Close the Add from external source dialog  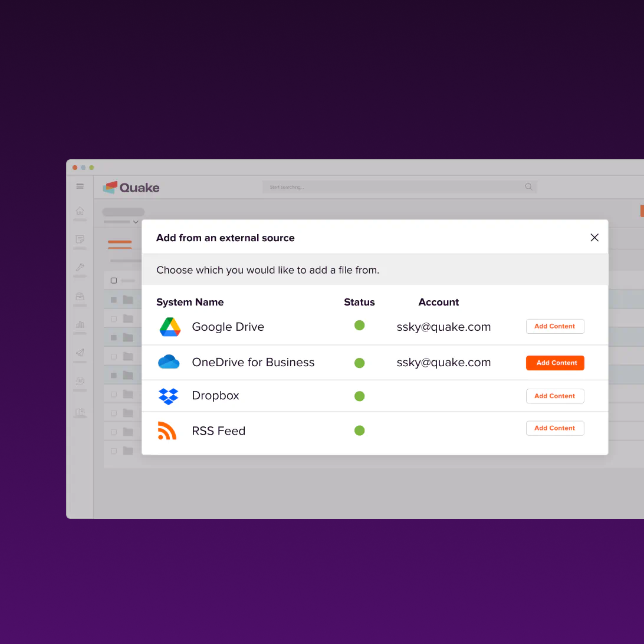[594, 238]
